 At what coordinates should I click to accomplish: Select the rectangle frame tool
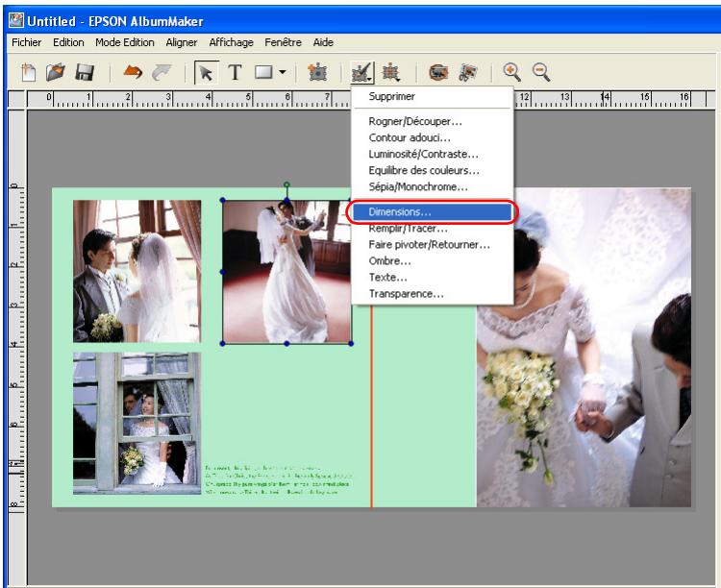coord(264,72)
